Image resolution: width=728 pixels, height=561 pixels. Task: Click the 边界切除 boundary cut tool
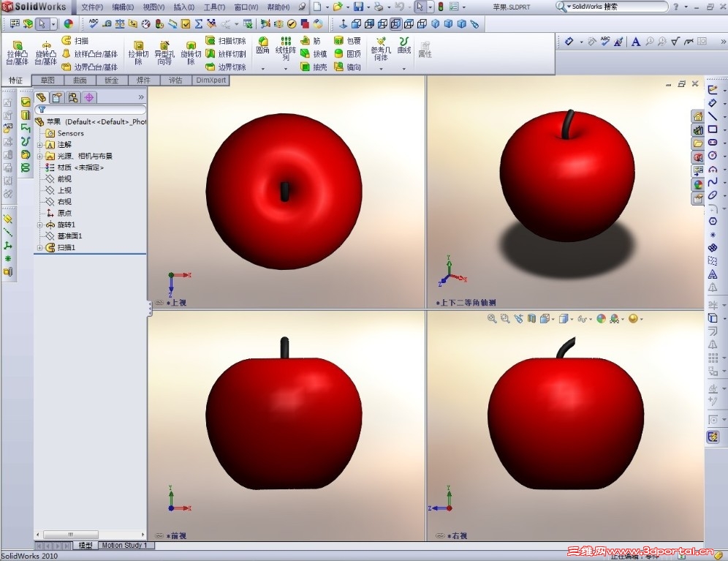[x=226, y=67]
